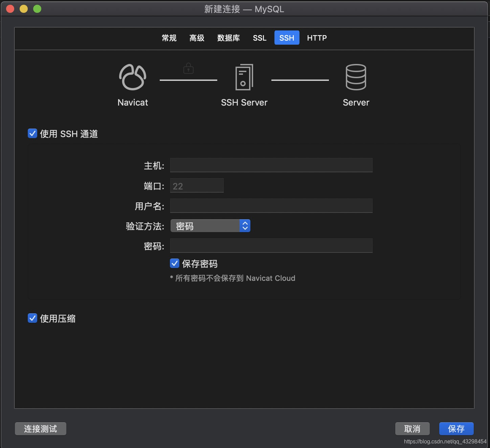Focus the 用户名 input field
This screenshot has width=490, height=448.
(271, 206)
